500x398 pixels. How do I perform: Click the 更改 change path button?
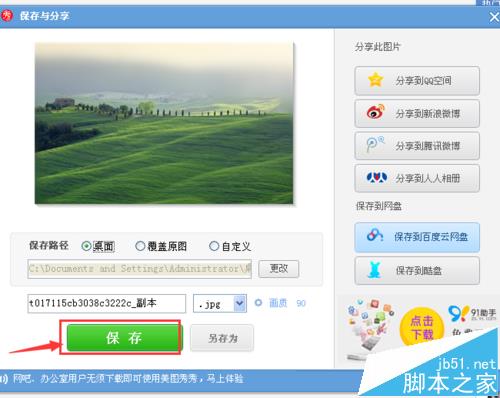pos(279,269)
